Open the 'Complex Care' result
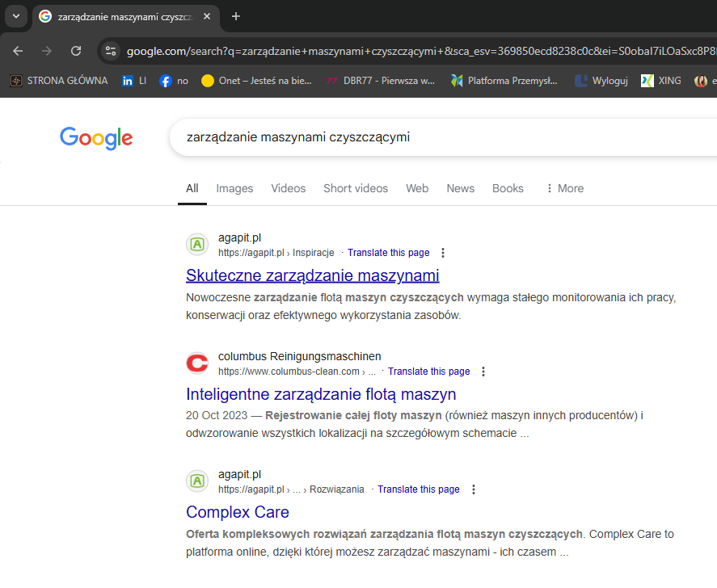This screenshot has height=588, width=717. pos(238,512)
